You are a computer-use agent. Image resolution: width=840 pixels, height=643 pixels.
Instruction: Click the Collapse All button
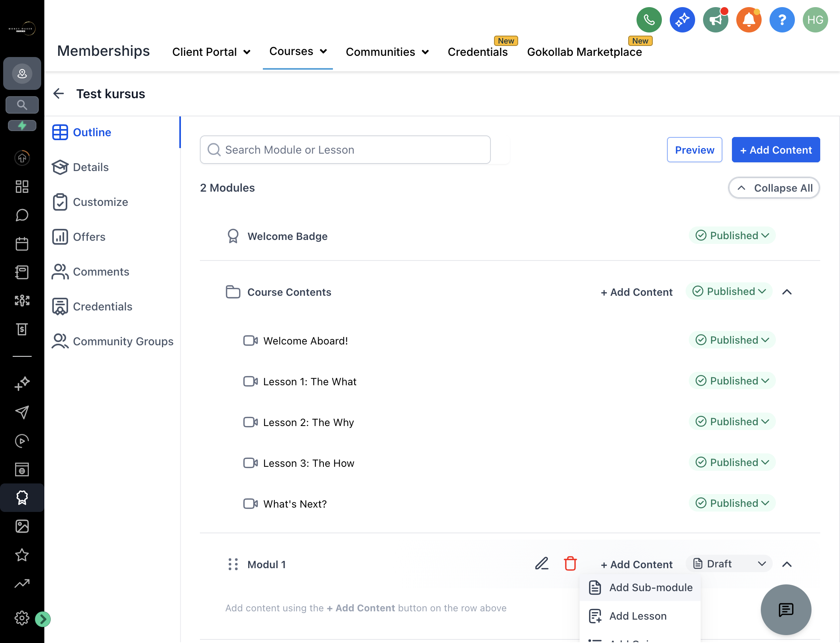[774, 188]
